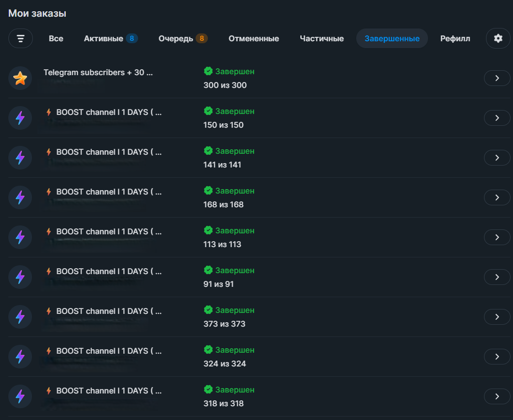Click lightning icon of the 150 из 150 order

click(20, 118)
